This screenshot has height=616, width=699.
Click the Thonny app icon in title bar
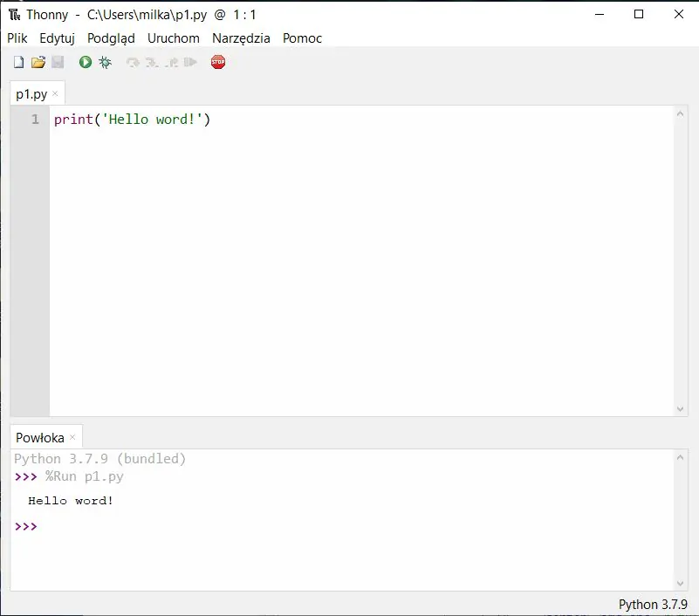pyautogui.click(x=14, y=15)
